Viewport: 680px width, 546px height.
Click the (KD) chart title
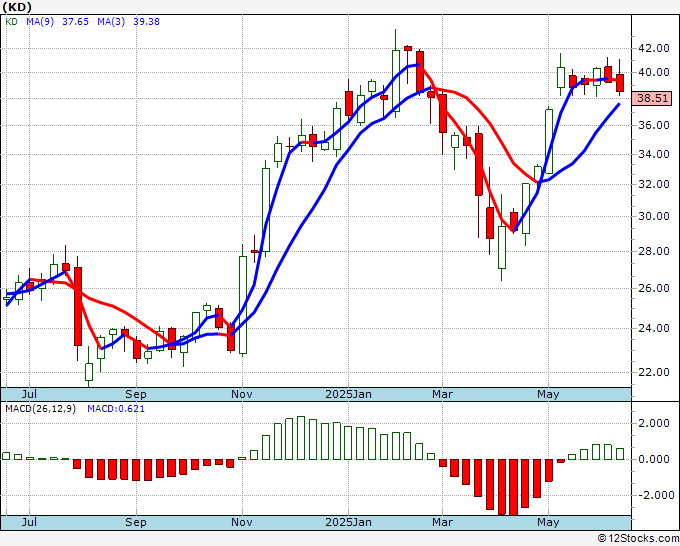click(x=17, y=7)
